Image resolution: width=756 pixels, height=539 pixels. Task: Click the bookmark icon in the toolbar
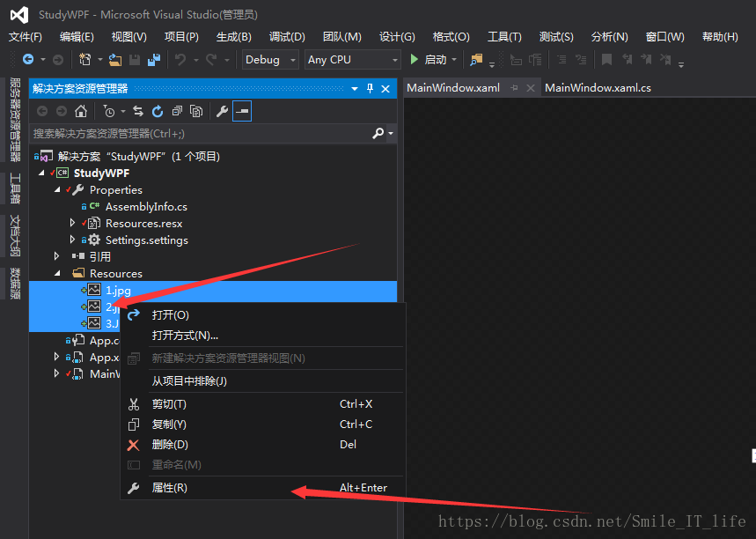click(x=606, y=59)
